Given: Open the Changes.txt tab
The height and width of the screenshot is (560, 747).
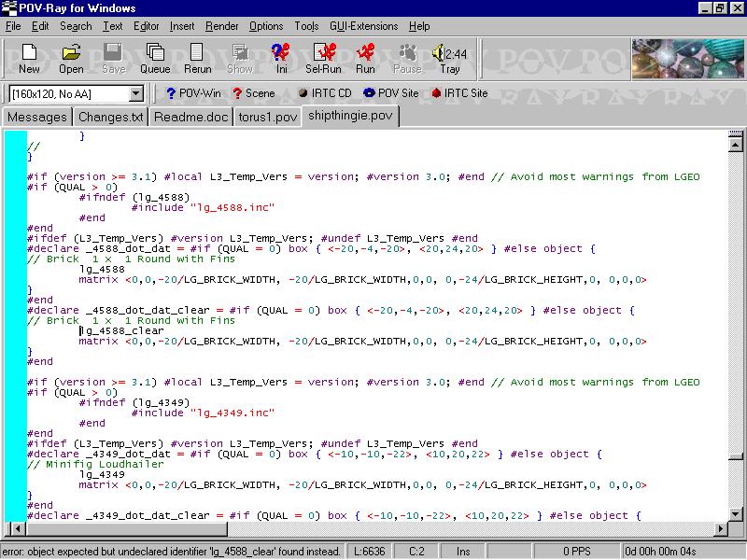Looking at the screenshot, I should [111, 117].
